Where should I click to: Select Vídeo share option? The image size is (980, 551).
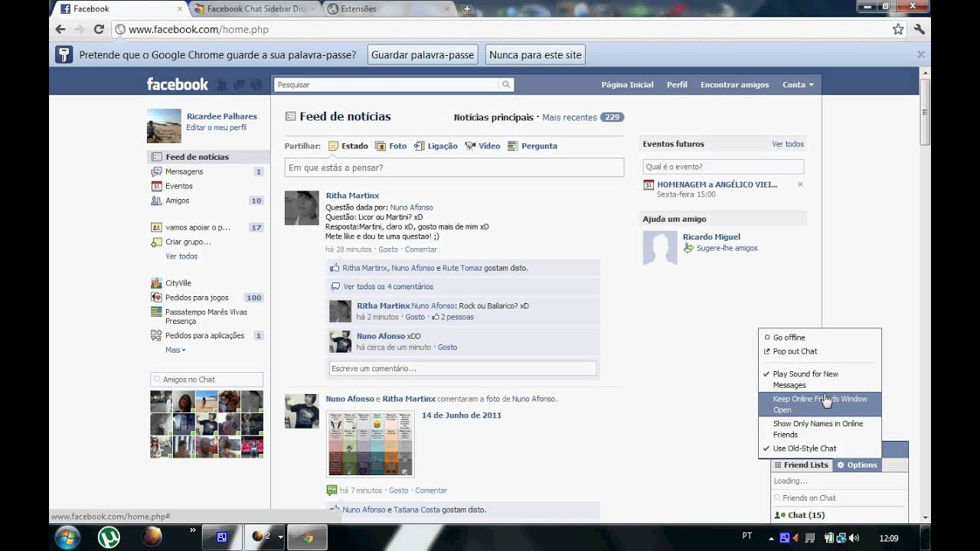(x=482, y=145)
